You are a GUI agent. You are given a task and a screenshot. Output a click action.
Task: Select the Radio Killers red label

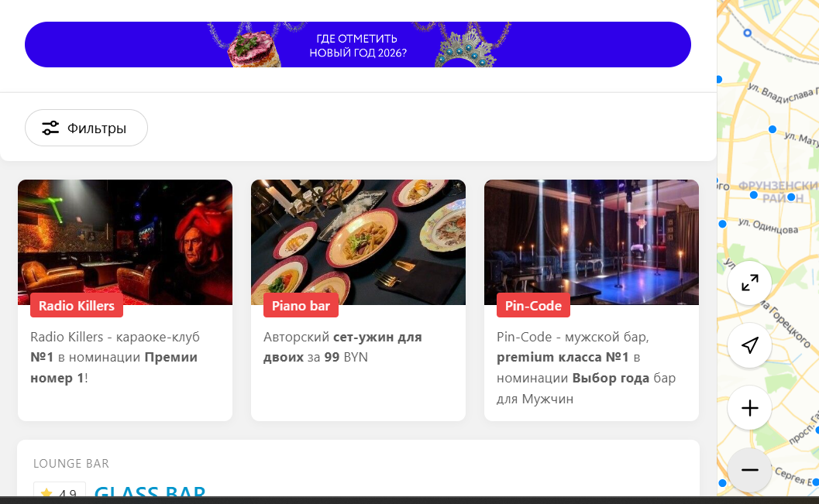click(77, 306)
